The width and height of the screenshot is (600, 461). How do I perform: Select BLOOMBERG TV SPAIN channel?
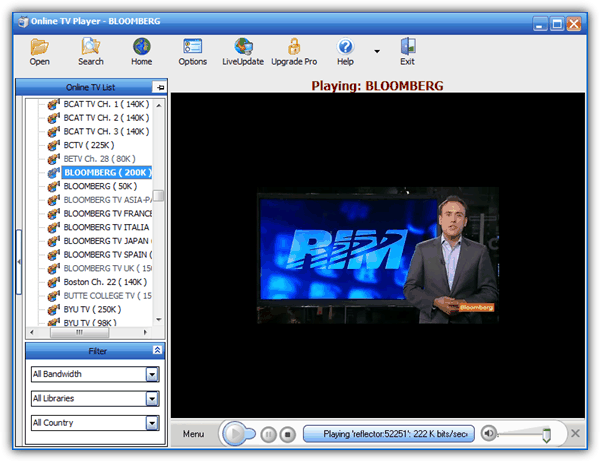pos(108,255)
